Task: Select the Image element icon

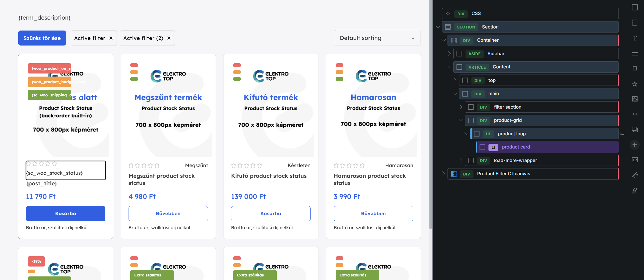Action: (x=635, y=99)
